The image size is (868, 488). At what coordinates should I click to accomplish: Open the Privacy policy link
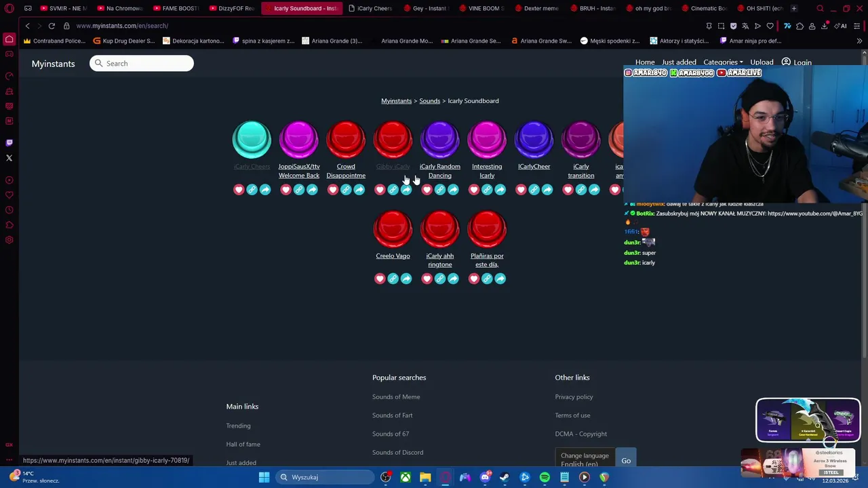(574, 396)
